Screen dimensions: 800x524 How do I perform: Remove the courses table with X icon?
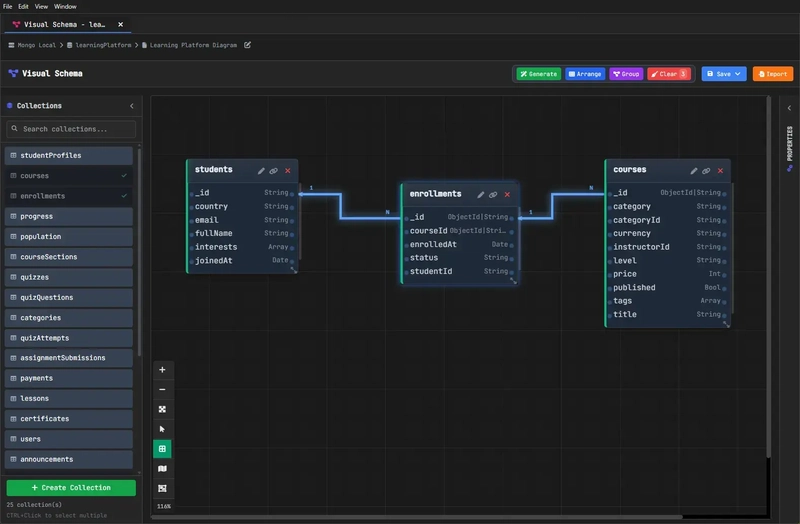click(x=719, y=171)
